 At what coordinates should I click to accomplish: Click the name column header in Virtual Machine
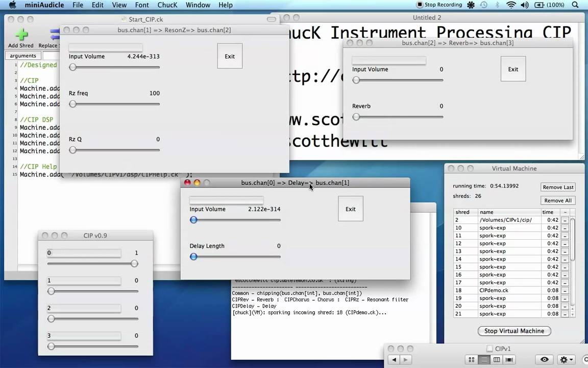click(x=509, y=212)
